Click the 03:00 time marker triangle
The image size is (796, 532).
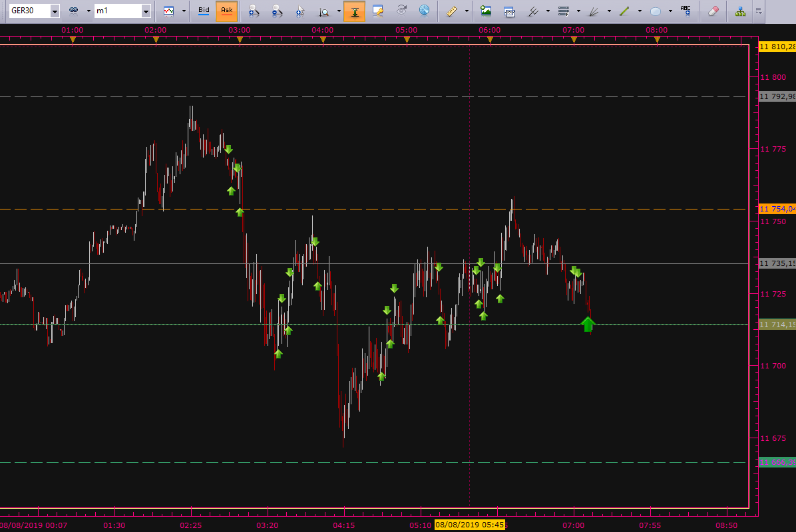pos(240,39)
